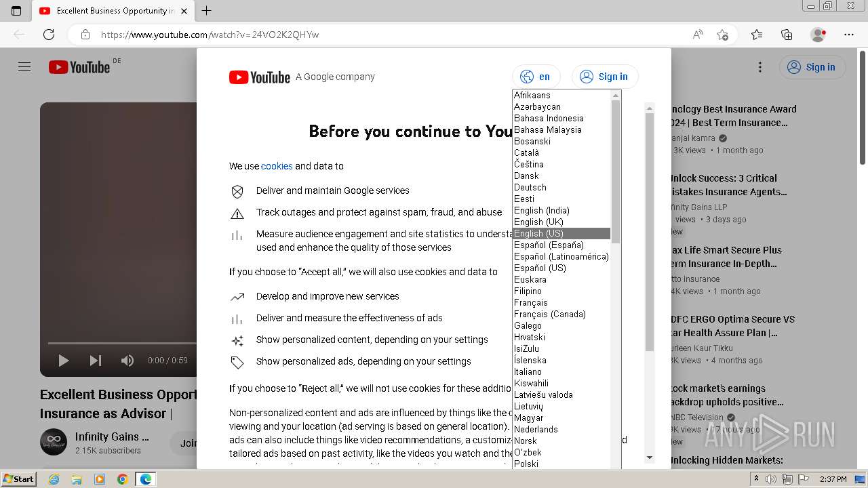868x488 pixels.
Task: Select Italiano language option
Action: pos(561,371)
